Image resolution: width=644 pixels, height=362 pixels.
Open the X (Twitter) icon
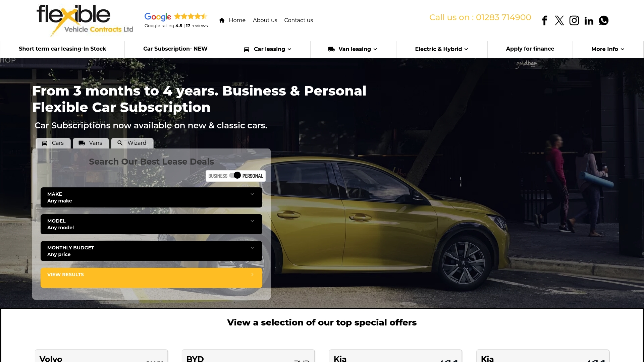(559, 20)
